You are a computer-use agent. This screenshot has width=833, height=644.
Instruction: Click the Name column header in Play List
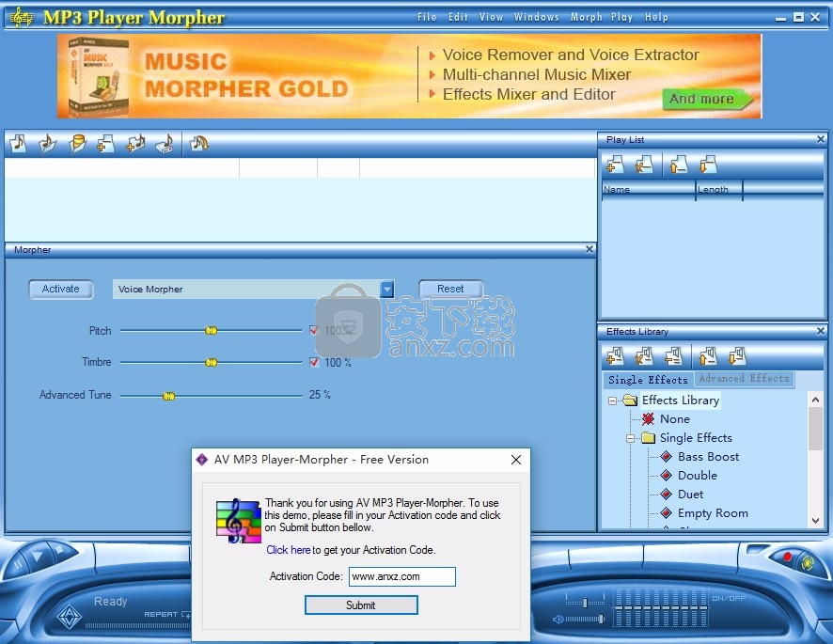(648, 190)
